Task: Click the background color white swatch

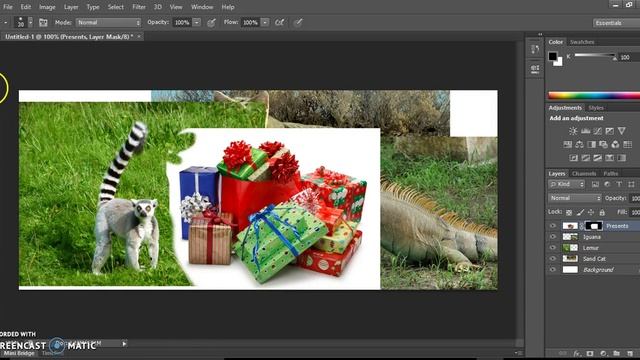Action: [559, 62]
